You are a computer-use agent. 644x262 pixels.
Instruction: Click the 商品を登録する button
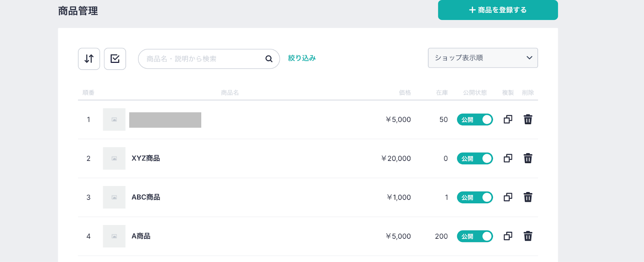[497, 10]
